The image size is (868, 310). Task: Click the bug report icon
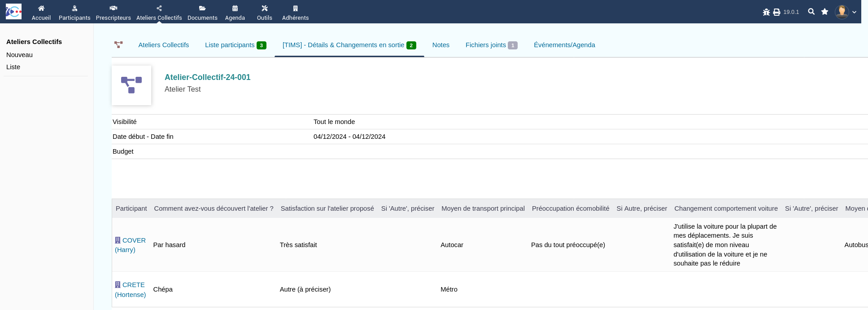[766, 12]
